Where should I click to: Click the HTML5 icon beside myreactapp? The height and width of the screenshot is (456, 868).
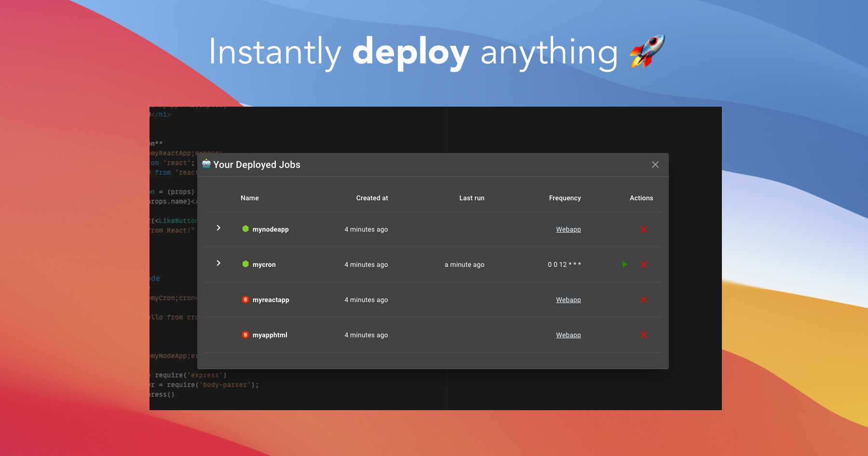(245, 299)
